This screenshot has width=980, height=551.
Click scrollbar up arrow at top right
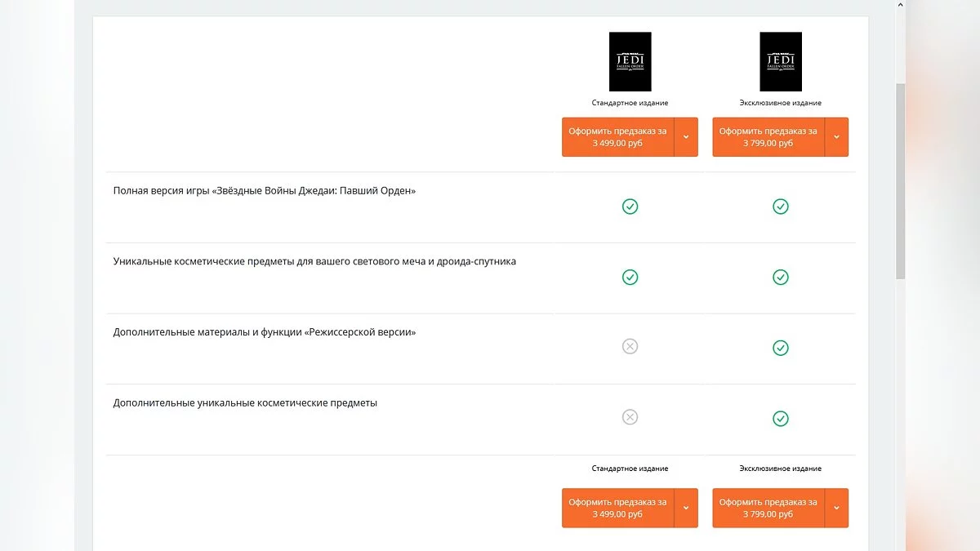coord(900,5)
